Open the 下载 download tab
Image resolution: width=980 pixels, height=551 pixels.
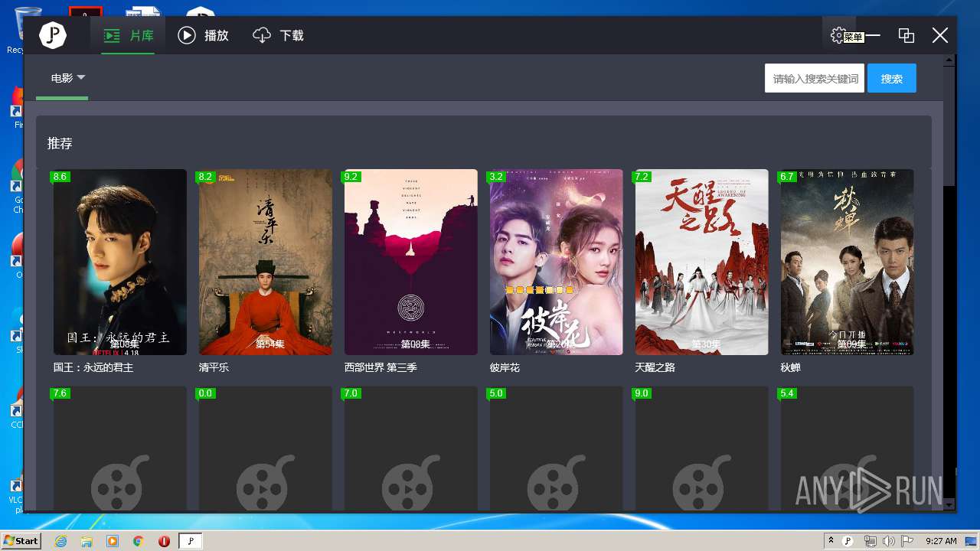click(x=278, y=35)
